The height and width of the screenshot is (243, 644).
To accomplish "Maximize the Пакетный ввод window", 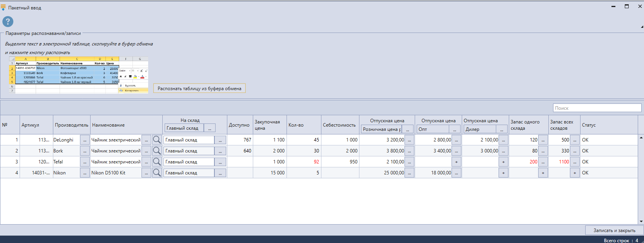I will tap(627, 6).
